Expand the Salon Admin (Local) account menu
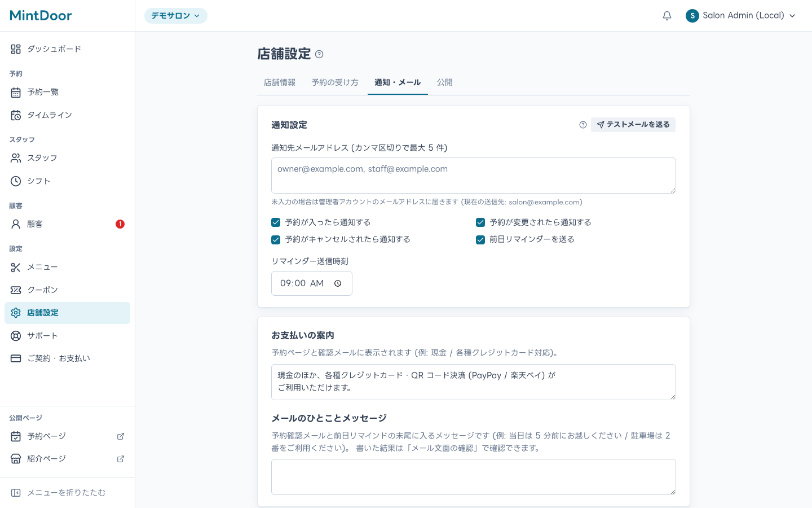The height and width of the screenshot is (508, 812). (741, 16)
